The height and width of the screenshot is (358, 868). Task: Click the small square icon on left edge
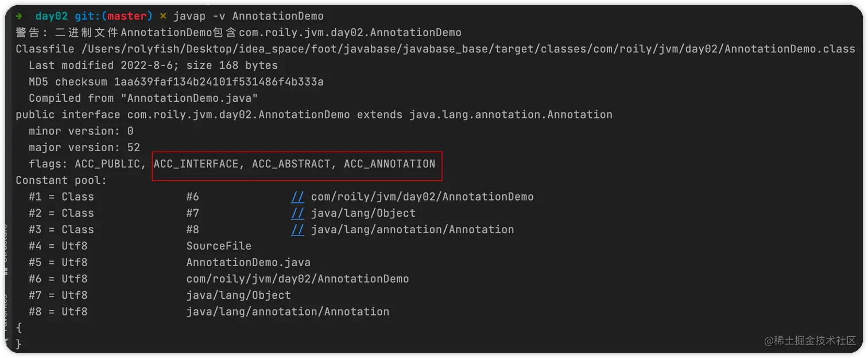pos(7,271)
